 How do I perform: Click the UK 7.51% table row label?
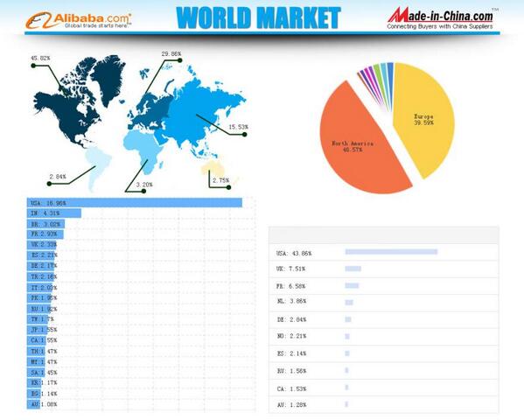[x=291, y=269]
